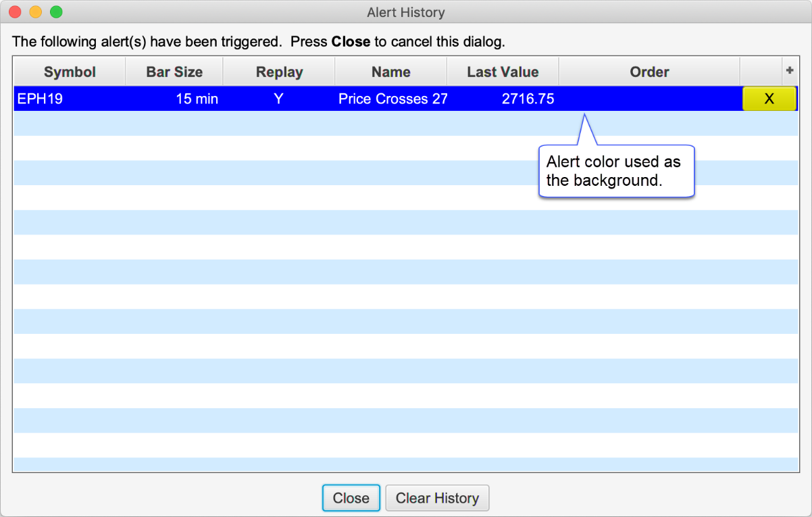The width and height of the screenshot is (812, 517).
Task: Click the Alert History title bar
Action: [405, 12]
